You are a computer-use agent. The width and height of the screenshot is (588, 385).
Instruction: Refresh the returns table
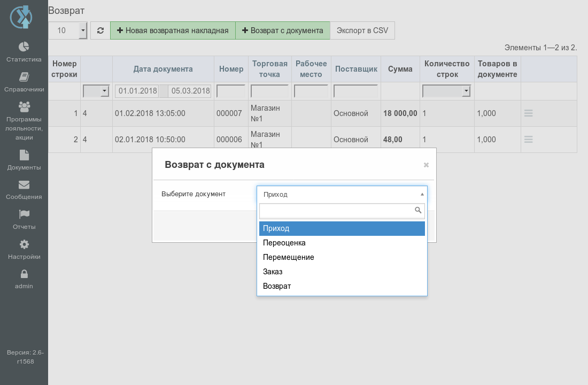pyautogui.click(x=100, y=30)
